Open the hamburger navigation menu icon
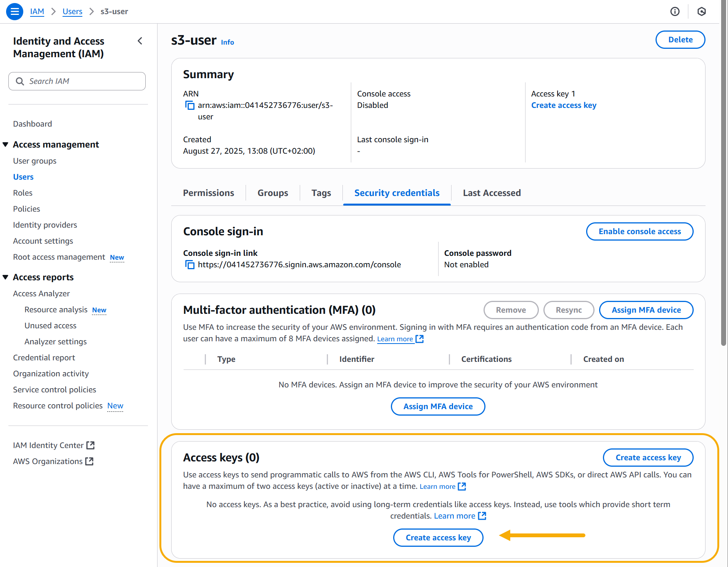The height and width of the screenshot is (567, 728). click(x=14, y=11)
